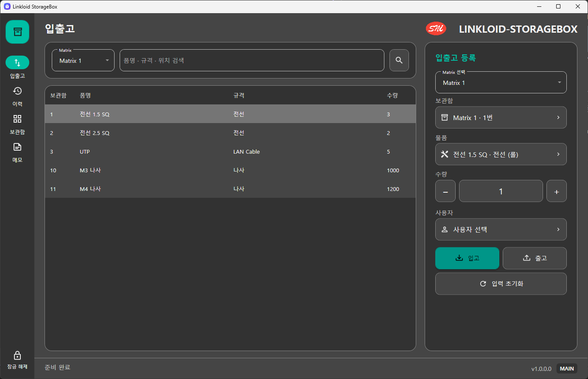Select the M3 나사 row

point(230,170)
